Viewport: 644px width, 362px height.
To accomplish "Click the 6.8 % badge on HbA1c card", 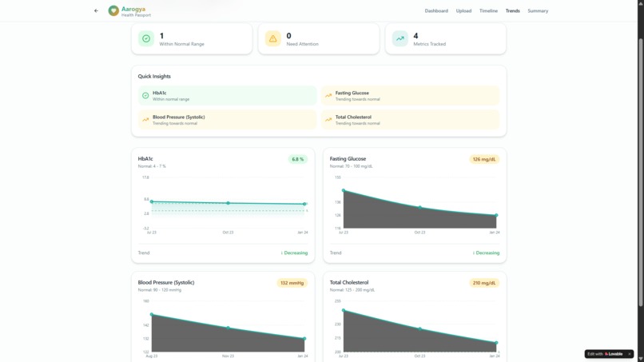I will (298, 160).
